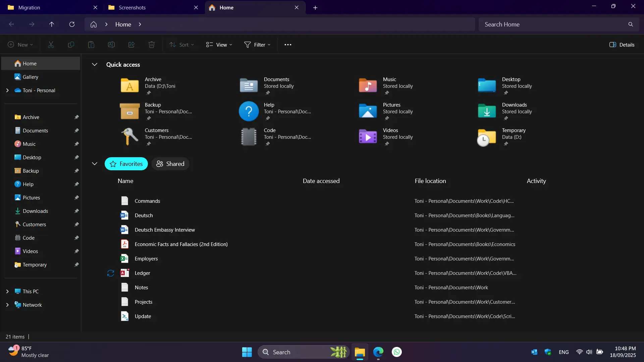Expand This PC in the sidebar
Viewport: 644px width, 362px height.
(x=7, y=291)
